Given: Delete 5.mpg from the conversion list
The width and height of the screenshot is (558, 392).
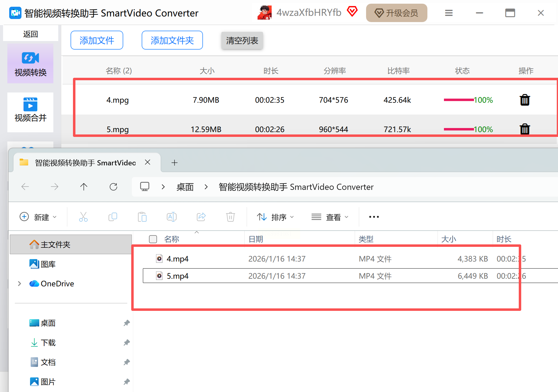Looking at the screenshot, I should coord(525,129).
